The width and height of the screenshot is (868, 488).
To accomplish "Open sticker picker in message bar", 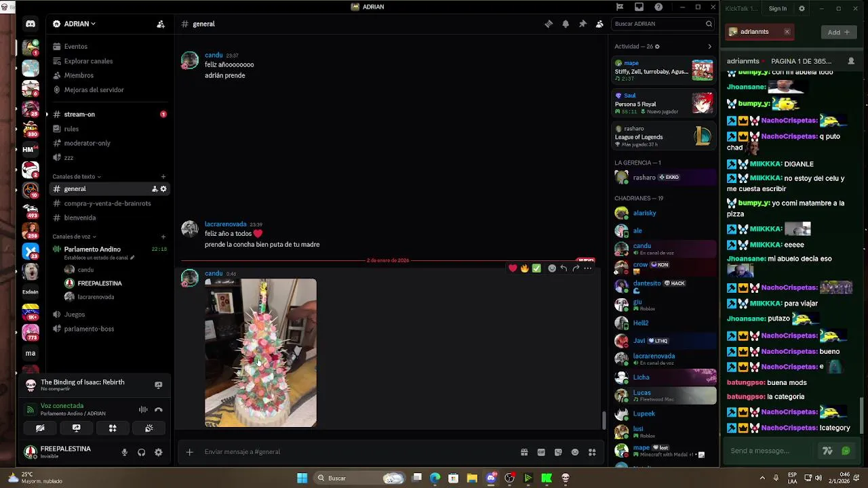I will (x=558, y=452).
